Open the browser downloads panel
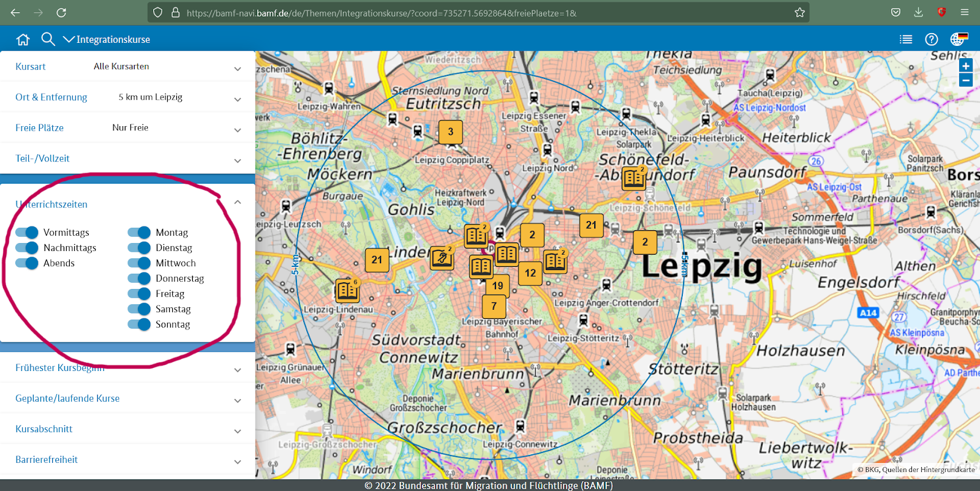980x491 pixels. point(918,12)
